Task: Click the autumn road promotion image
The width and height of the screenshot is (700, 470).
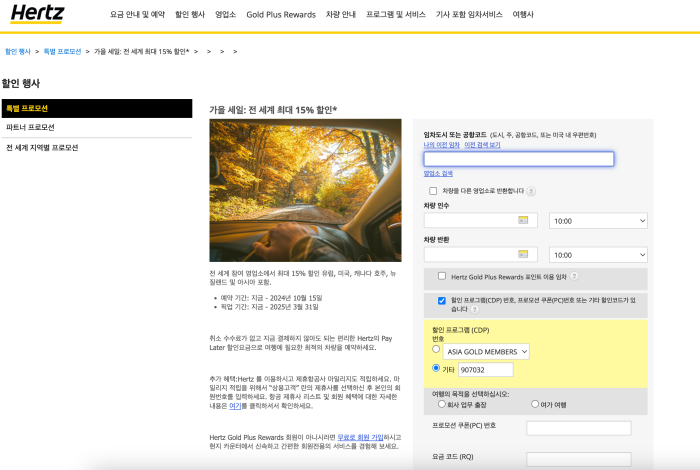Action: tap(305, 190)
